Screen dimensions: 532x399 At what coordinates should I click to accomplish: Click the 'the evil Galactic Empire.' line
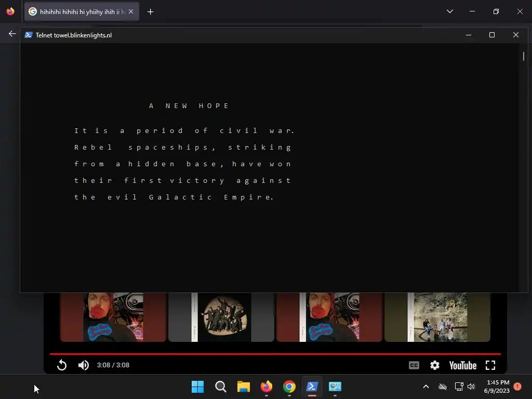[x=174, y=197]
